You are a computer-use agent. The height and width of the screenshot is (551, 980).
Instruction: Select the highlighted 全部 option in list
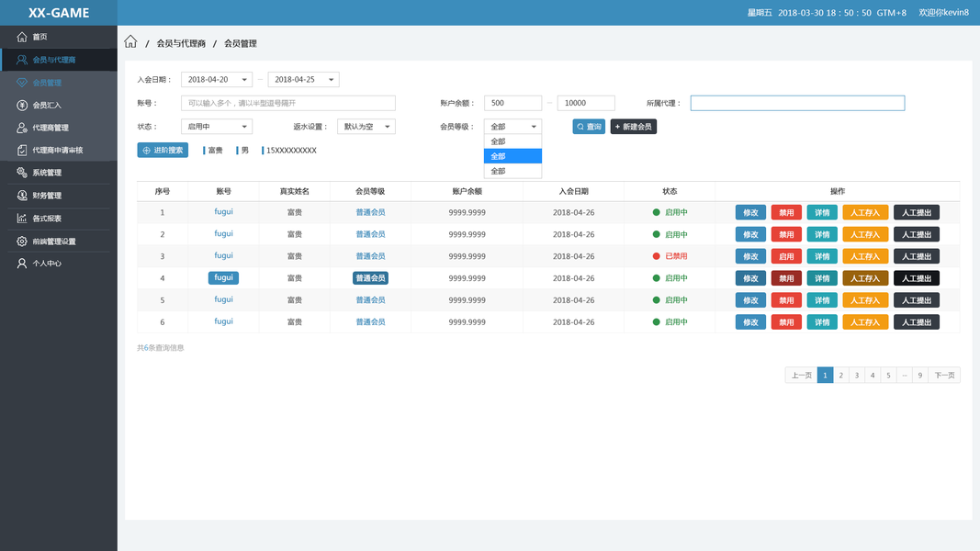pos(513,156)
